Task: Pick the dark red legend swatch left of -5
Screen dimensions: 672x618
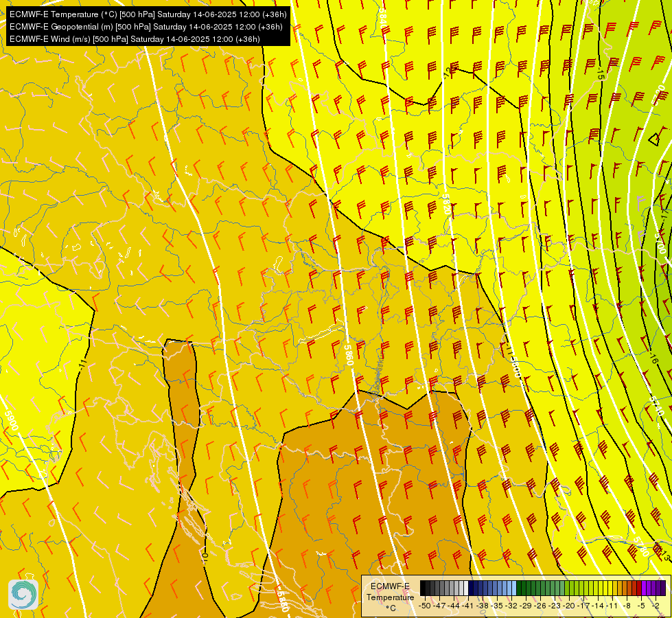Action: (639, 588)
